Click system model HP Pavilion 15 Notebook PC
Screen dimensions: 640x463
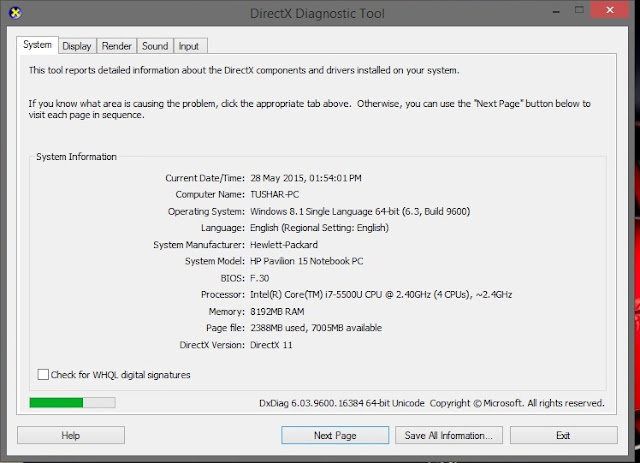coord(307,261)
